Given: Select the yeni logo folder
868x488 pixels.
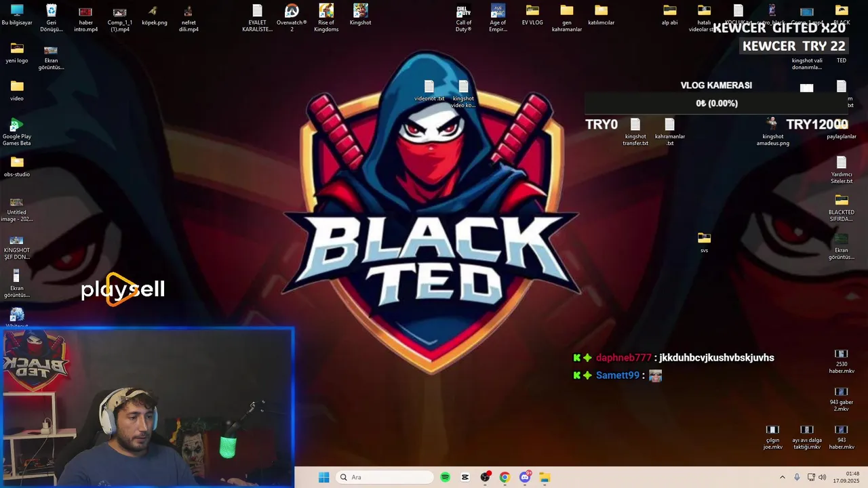Looking at the screenshot, I should 17,53.
